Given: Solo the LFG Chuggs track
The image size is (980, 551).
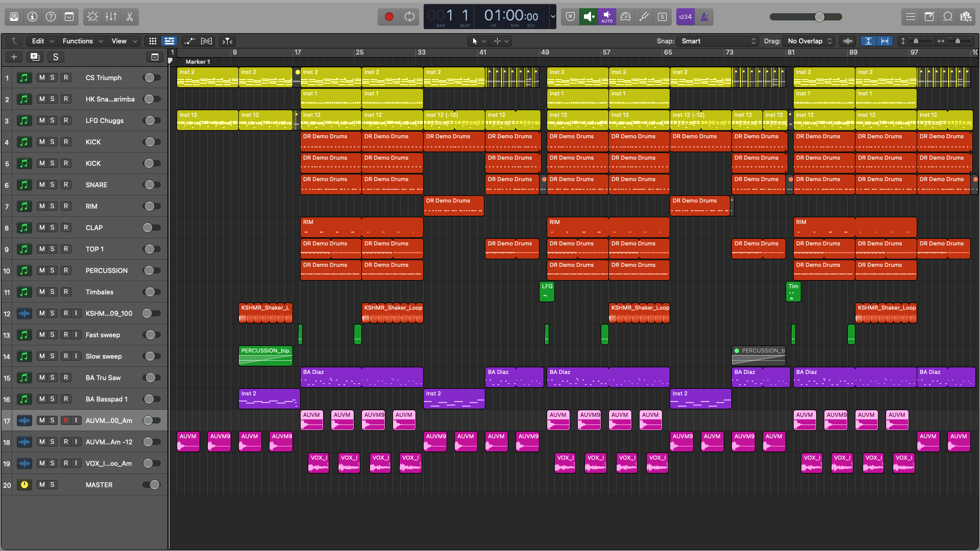Looking at the screenshot, I should 52,120.
